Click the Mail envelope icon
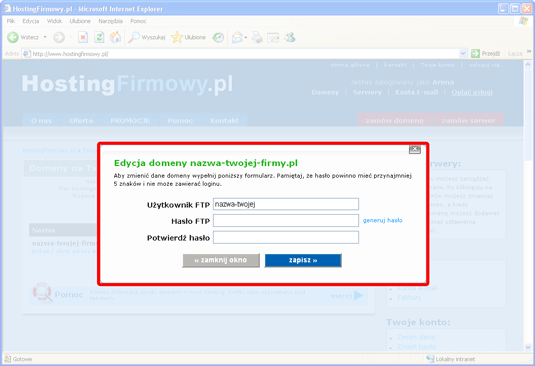535x366 pixels. click(237, 37)
